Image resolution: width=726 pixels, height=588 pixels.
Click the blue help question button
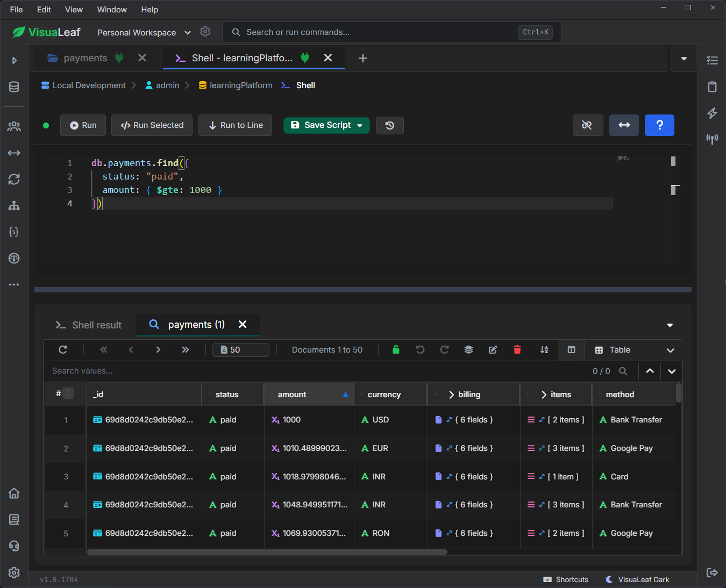click(659, 125)
